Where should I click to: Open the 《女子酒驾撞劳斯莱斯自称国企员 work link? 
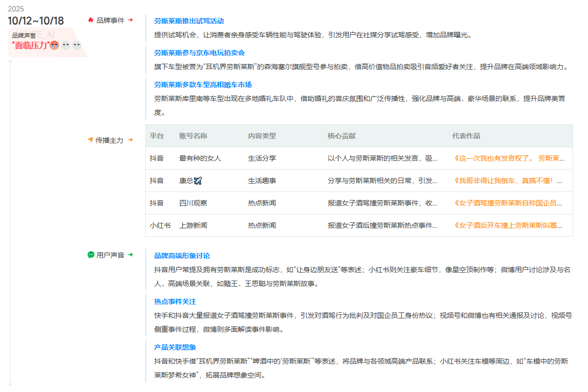tap(507, 203)
